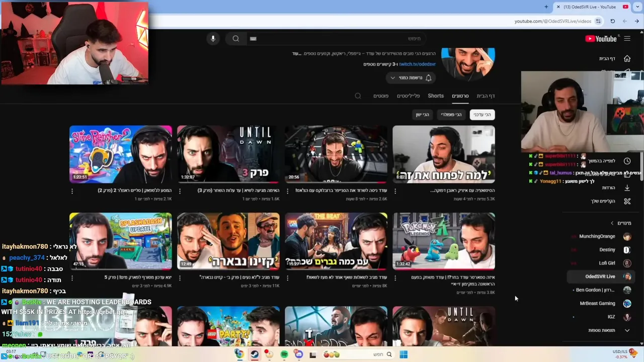Switch to the Shorts channel tab

436,96
